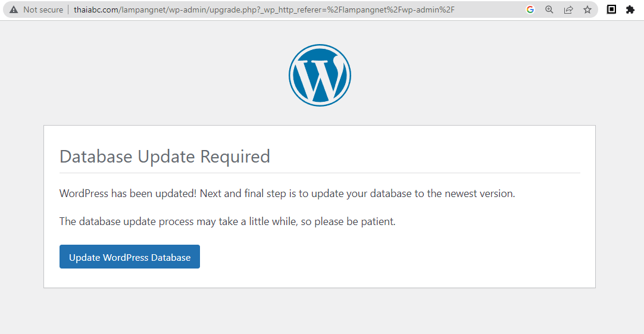The image size is (644, 334).
Task: Click the Not secure warning triangle icon
Action: click(x=14, y=10)
